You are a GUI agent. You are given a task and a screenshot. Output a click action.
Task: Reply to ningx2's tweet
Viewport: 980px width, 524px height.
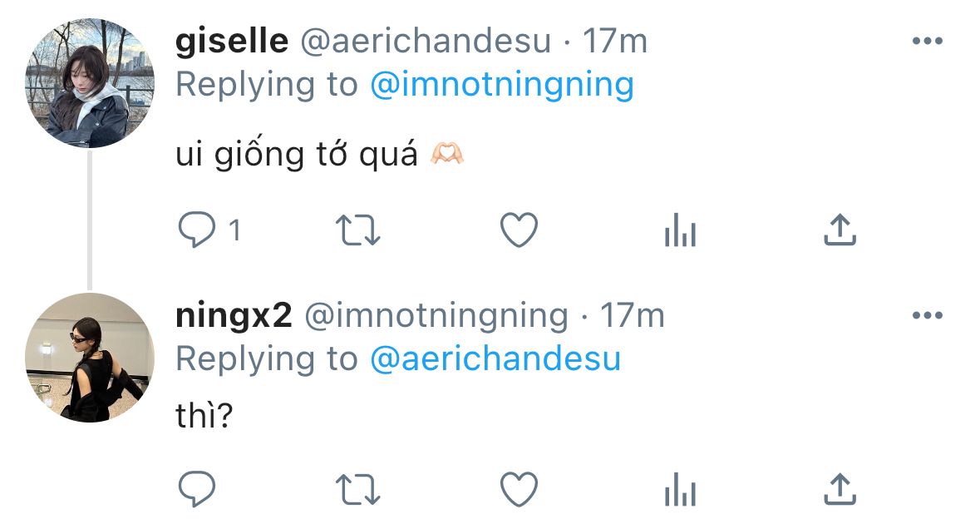pyautogui.click(x=197, y=489)
